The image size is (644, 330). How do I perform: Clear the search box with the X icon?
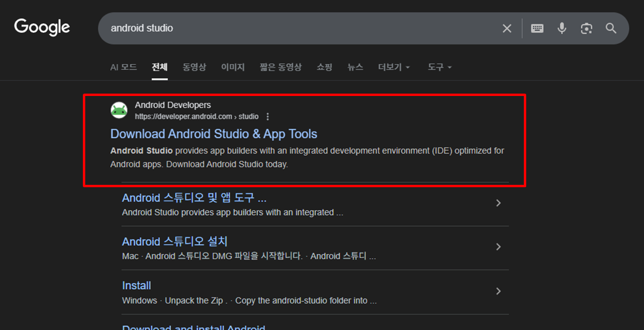point(507,28)
